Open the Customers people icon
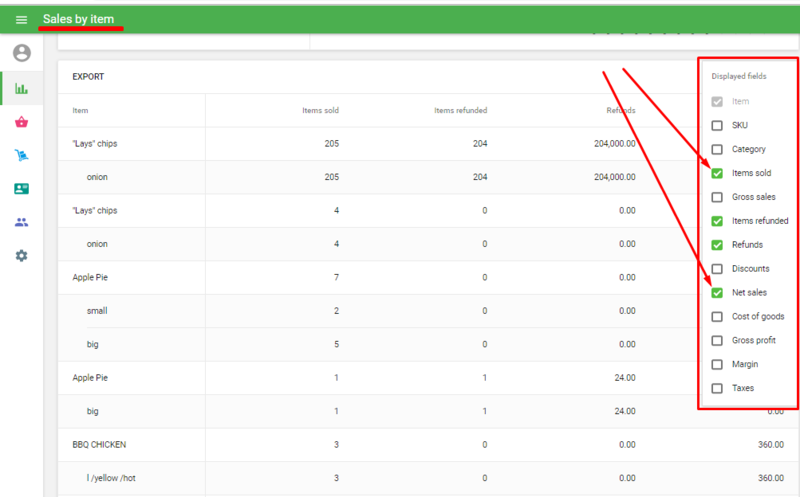This screenshot has width=800, height=497. click(x=21, y=222)
